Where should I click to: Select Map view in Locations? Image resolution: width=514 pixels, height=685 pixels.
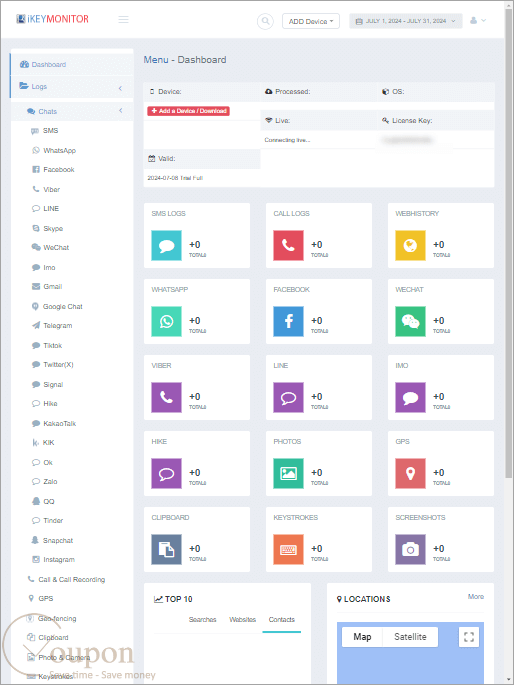coord(362,637)
